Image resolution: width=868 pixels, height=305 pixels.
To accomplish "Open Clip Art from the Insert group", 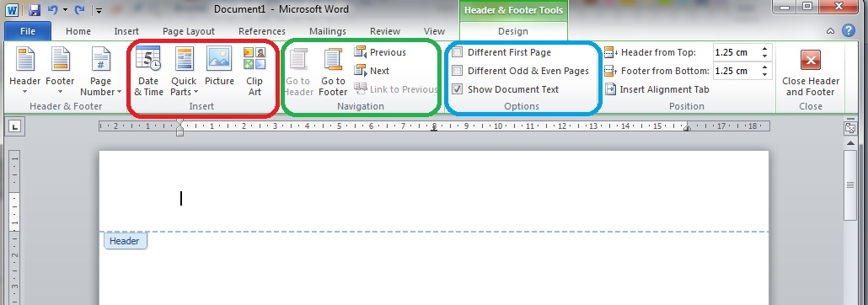I will (255, 71).
